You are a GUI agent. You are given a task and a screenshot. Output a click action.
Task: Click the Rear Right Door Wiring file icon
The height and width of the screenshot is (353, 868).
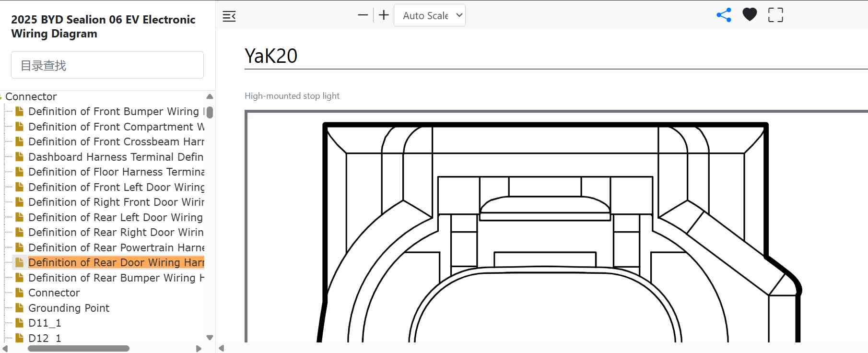click(x=20, y=232)
